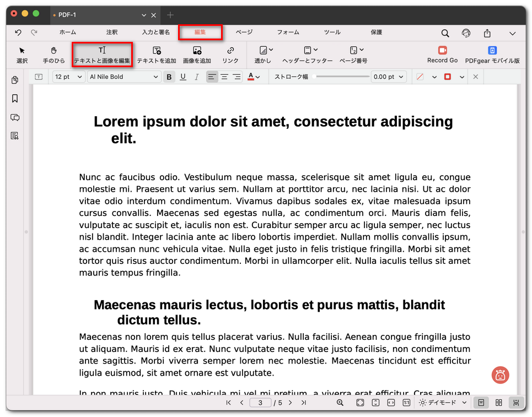
Task: Open the bookmarks panel in the sidebar
Action: [15, 99]
